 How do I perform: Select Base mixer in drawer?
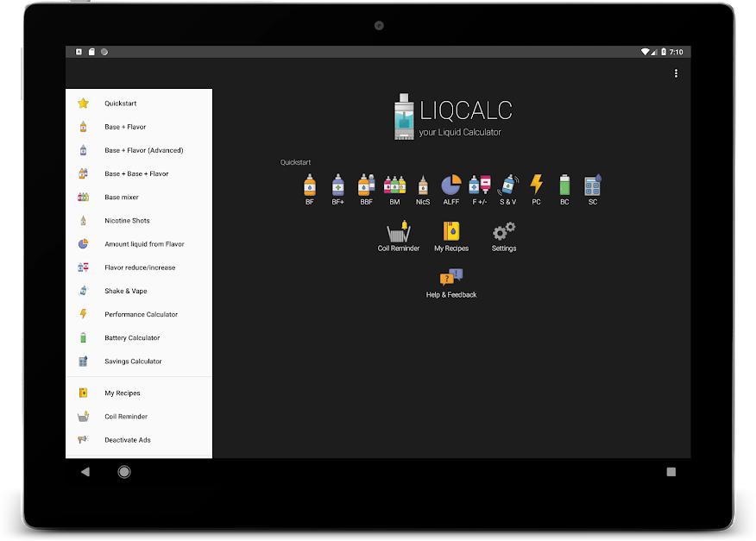pyautogui.click(x=139, y=198)
